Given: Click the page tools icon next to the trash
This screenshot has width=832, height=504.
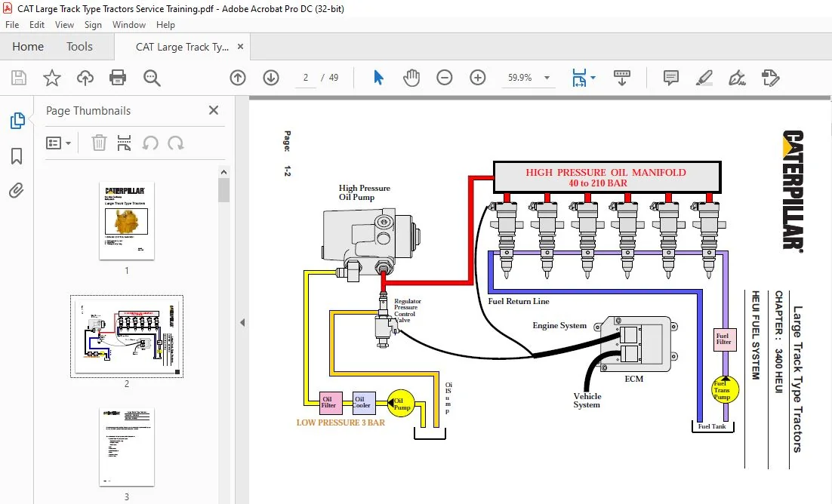Looking at the screenshot, I should click(x=124, y=143).
